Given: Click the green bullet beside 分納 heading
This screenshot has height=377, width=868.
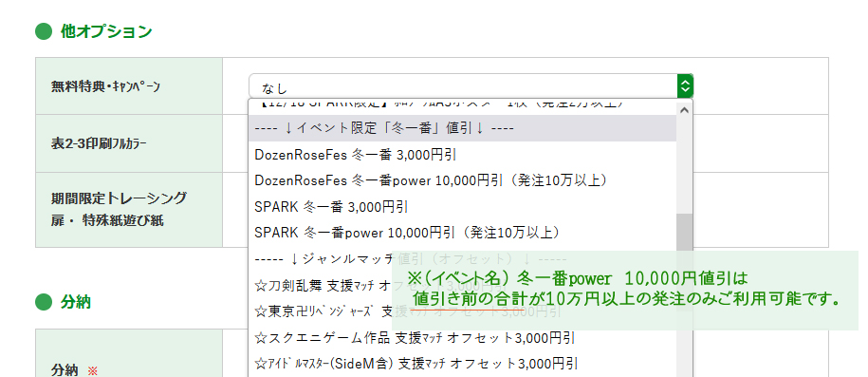Looking at the screenshot, I should click(44, 303).
